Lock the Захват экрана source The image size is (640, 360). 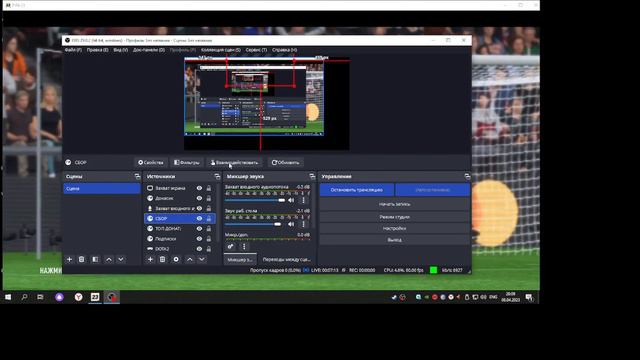point(209,188)
